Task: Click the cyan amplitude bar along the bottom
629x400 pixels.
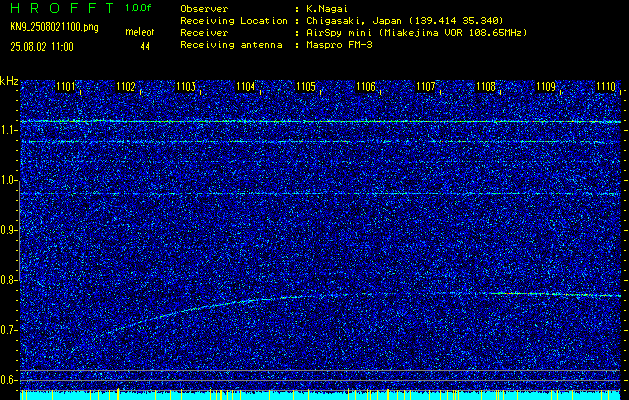Action: [320, 395]
